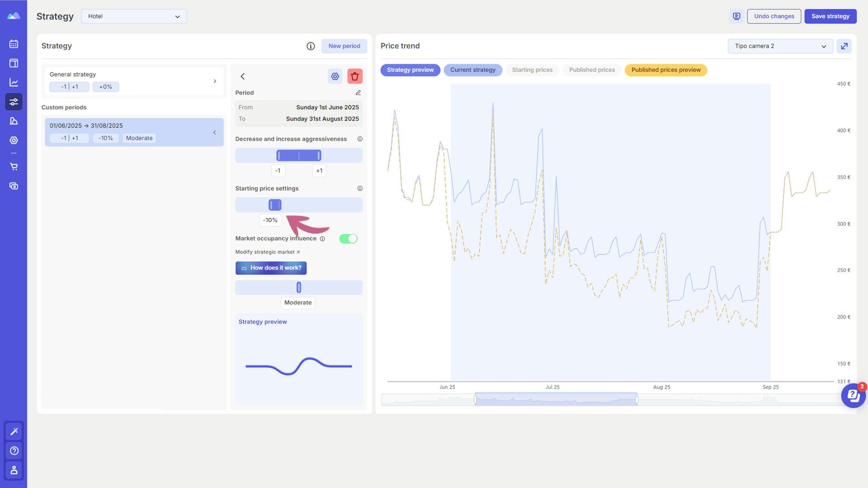Image resolution: width=868 pixels, height=488 pixels.
Task: Click the New period button
Action: (344, 46)
